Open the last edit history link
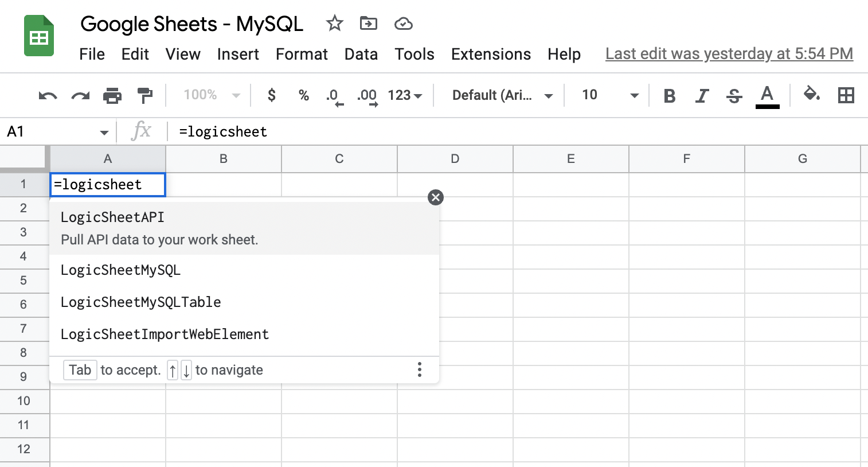Viewport: 868px width, 467px height. point(729,54)
